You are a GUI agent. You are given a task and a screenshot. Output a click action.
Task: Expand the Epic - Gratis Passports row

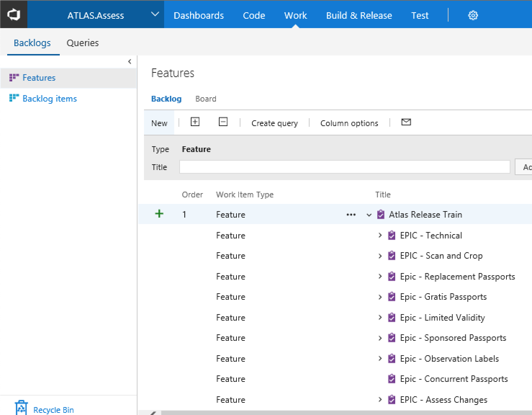(x=380, y=296)
